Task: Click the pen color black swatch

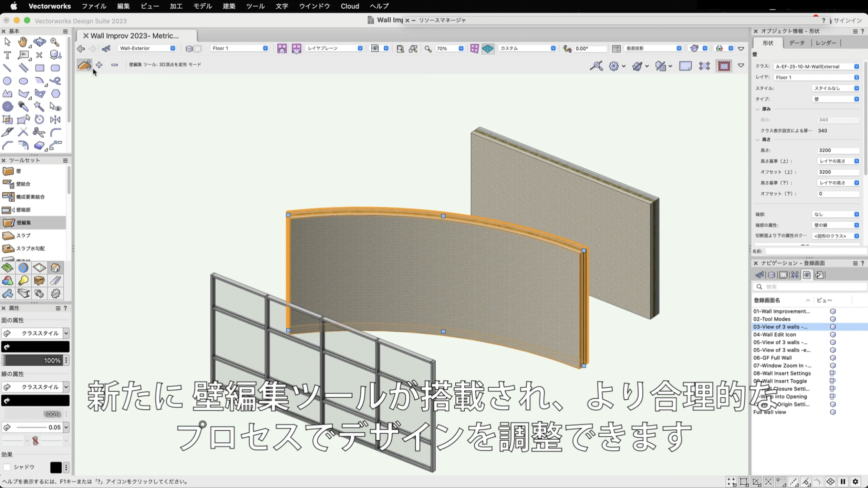Action: (36, 401)
